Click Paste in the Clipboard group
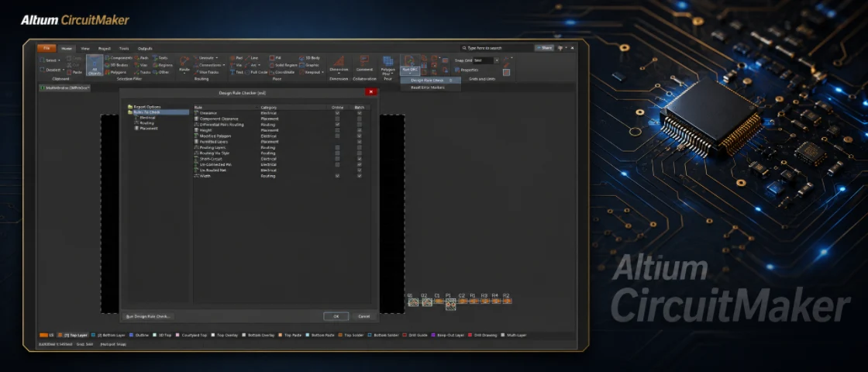868x372 pixels. [74, 72]
